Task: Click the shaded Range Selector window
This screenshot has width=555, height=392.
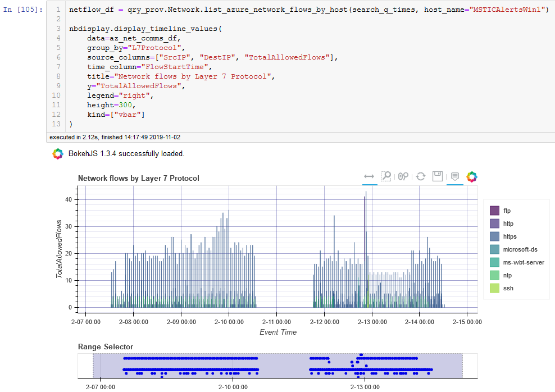Action: click(x=278, y=366)
